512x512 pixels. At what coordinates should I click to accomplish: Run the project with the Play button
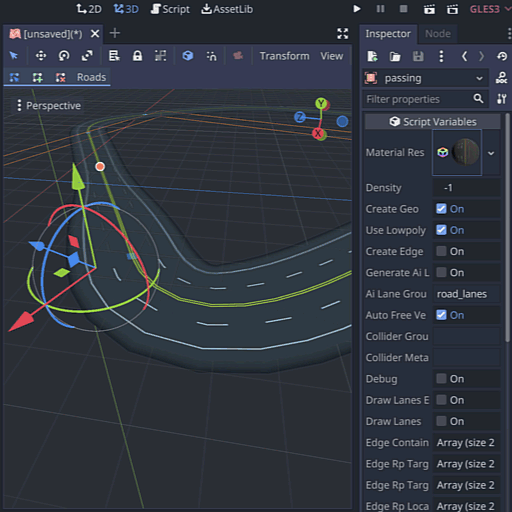pyautogui.click(x=357, y=9)
